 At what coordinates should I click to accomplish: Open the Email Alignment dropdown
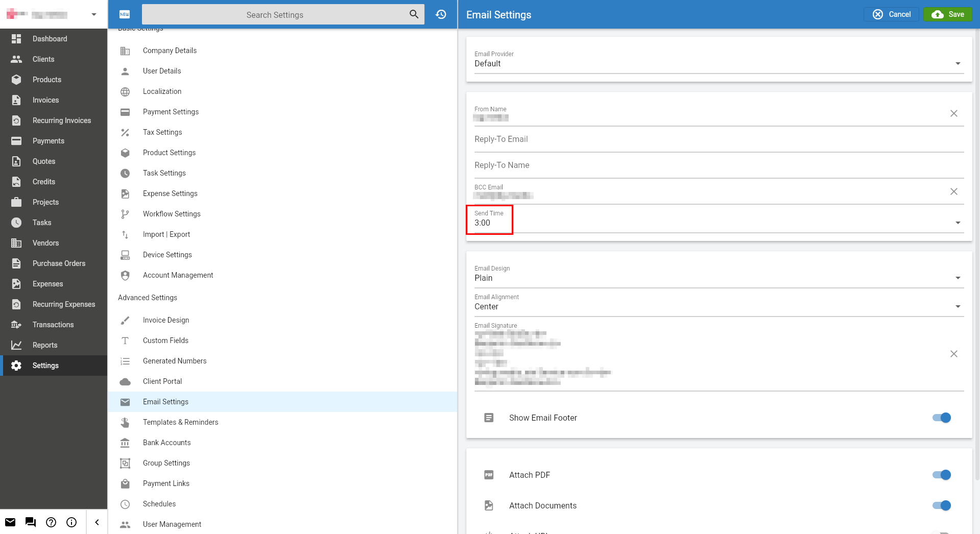pyautogui.click(x=958, y=306)
